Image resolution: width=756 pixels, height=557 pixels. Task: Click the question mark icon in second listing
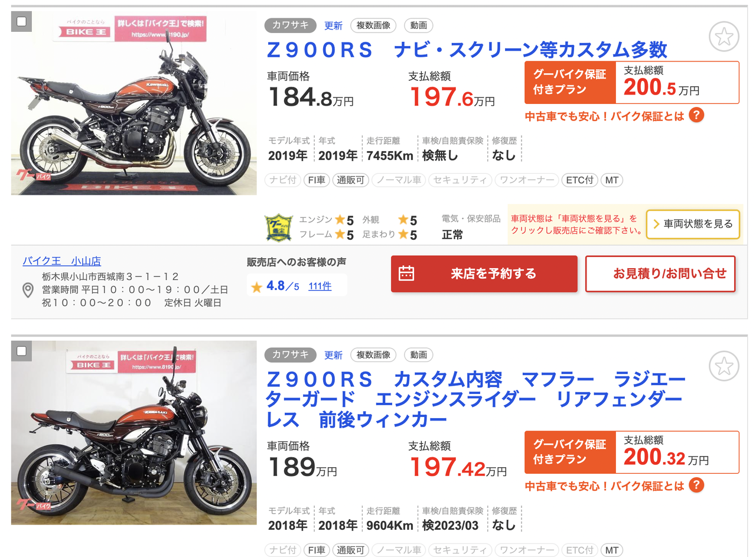(x=696, y=486)
